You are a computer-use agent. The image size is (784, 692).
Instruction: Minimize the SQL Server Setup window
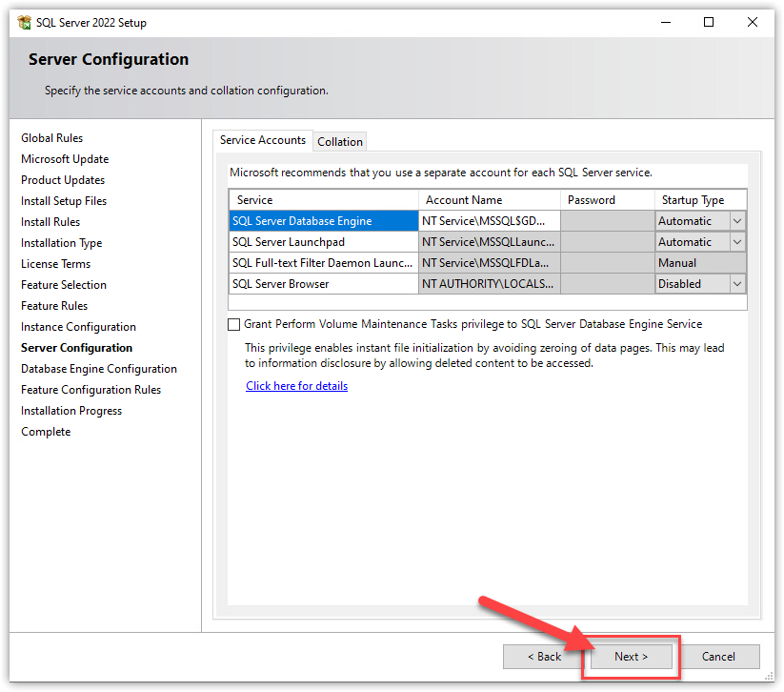666,23
